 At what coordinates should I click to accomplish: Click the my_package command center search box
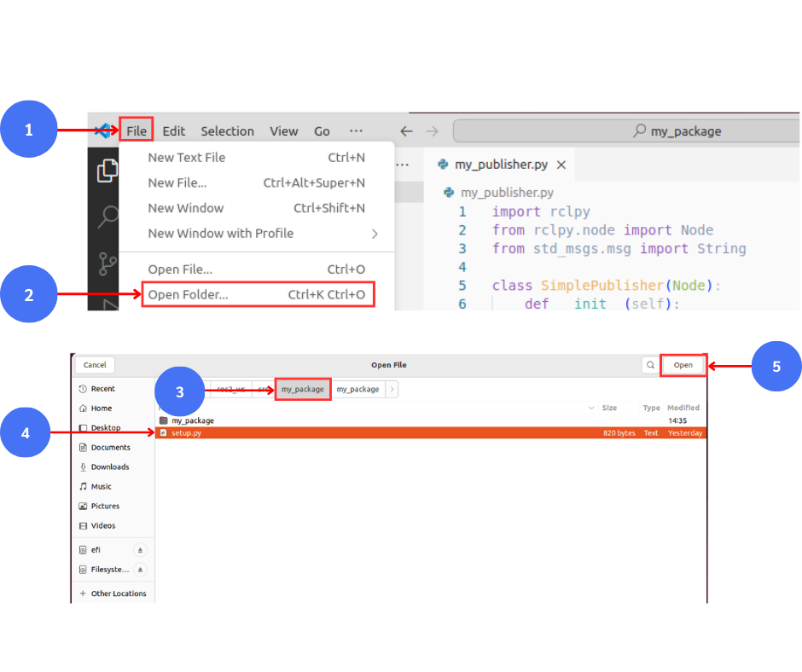point(625,130)
